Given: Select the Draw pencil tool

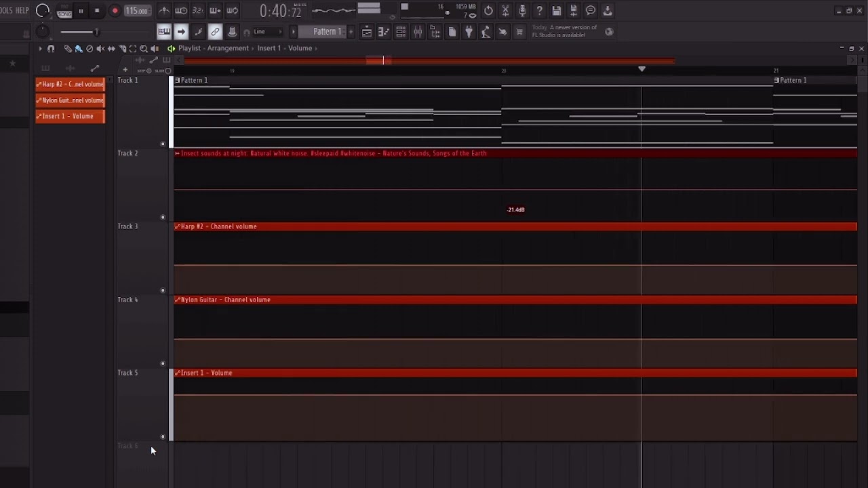Looking at the screenshot, I should 68,48.
